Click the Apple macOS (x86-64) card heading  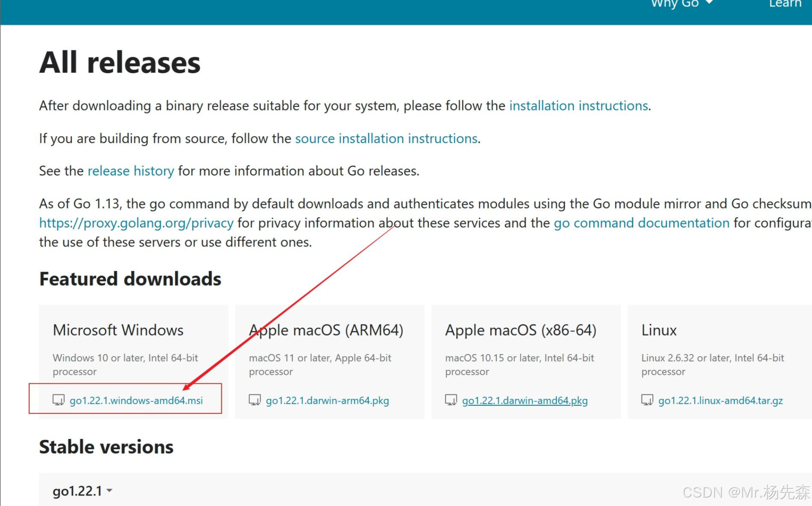coord(520,330)
